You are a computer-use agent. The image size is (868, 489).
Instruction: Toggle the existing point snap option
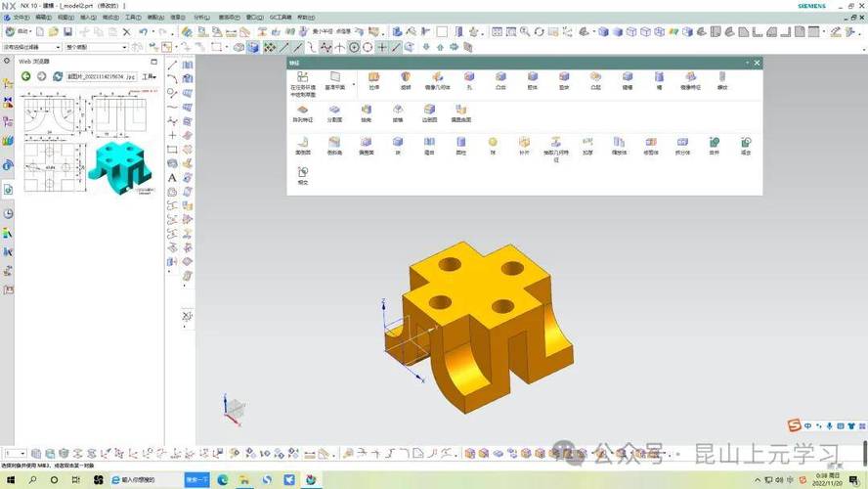click(382, 48)
